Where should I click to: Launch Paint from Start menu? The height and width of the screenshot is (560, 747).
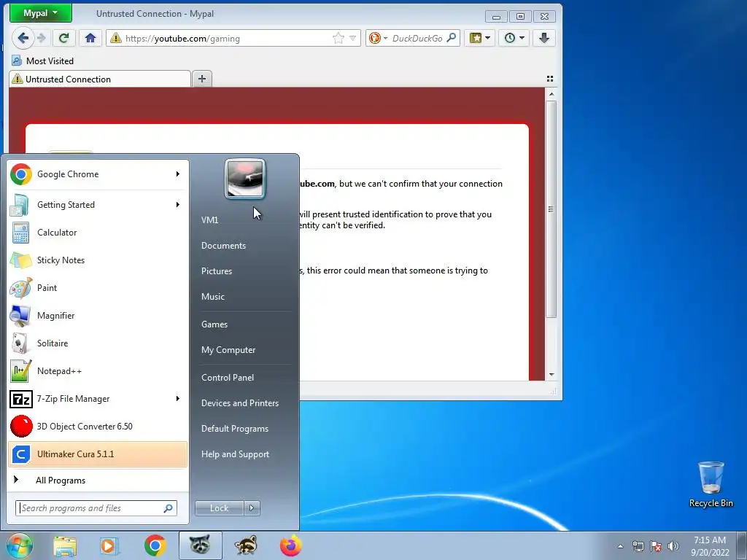tap(97, 288)
